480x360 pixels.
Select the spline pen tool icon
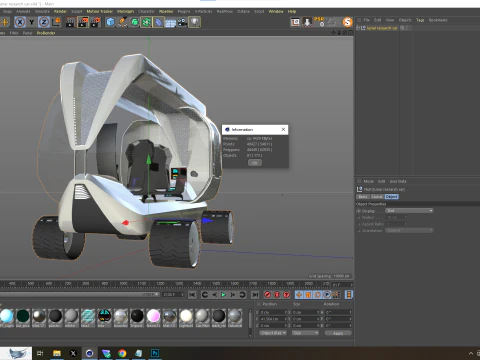[122, 22]
